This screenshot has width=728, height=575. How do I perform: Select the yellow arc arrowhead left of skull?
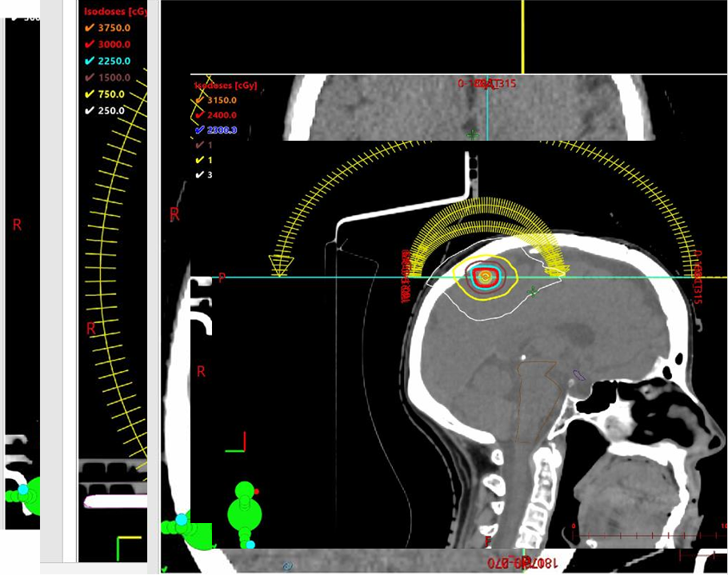pyautogui.click(x=279, y=267)
